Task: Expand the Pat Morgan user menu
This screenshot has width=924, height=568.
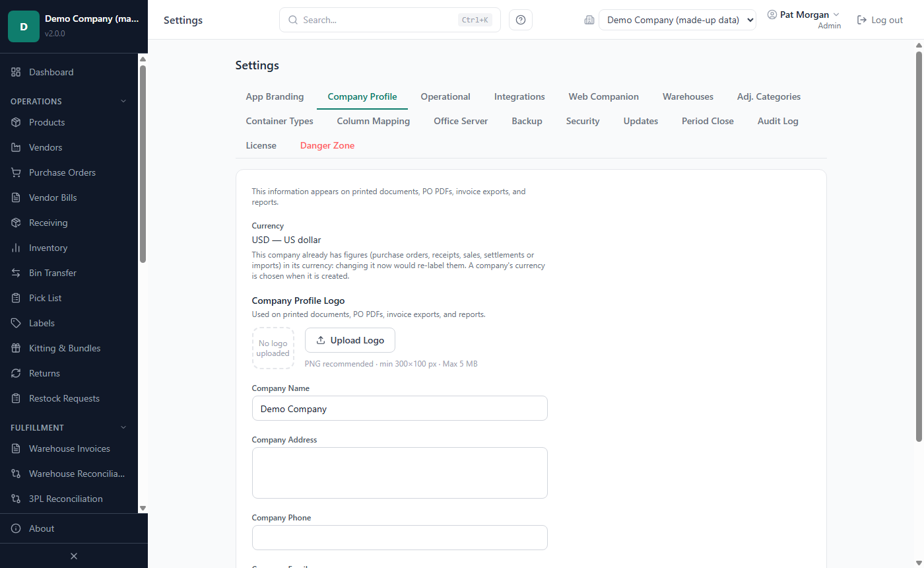Action: (x=804, y=15)
